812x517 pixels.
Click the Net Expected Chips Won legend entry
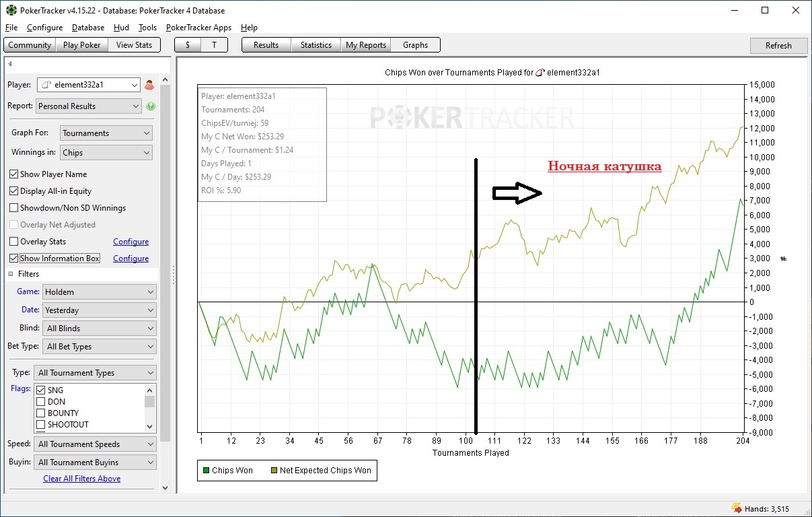coord(320,471)
